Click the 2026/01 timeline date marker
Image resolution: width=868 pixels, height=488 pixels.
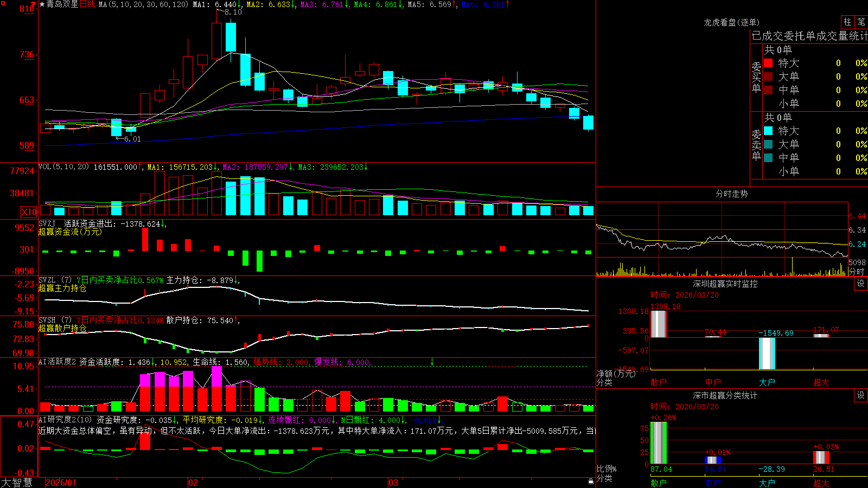61,483
